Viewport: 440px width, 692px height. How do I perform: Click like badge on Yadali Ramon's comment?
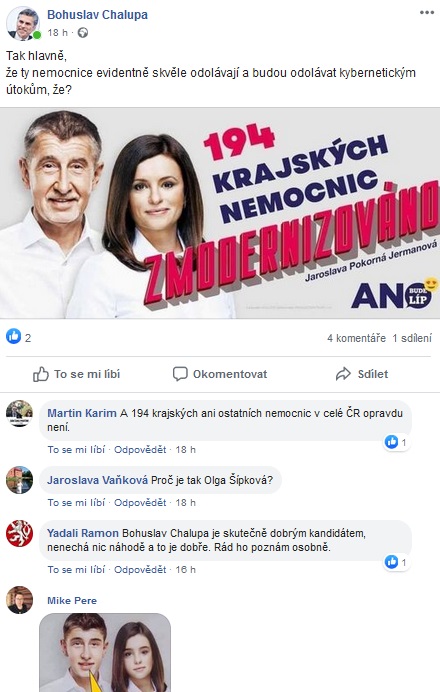(396, 562)
